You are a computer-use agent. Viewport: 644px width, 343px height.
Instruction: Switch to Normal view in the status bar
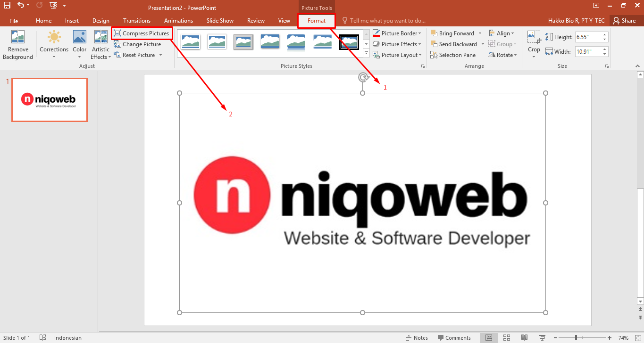(489, 338)
